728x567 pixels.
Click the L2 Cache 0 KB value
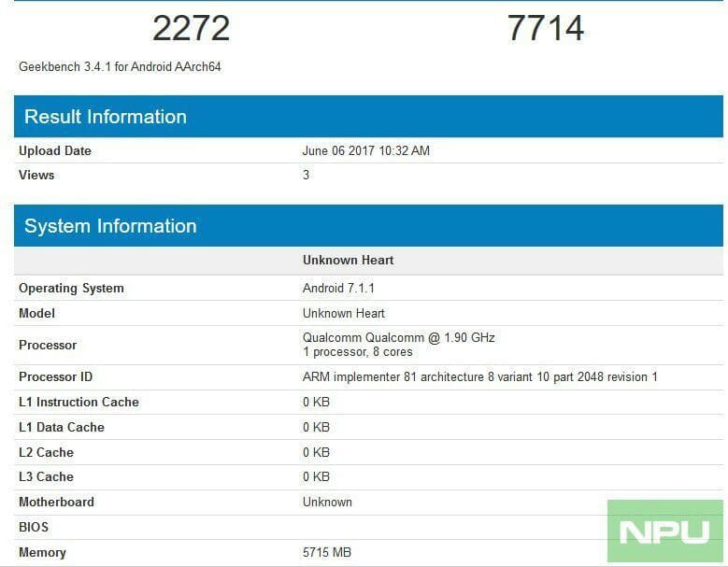click(x=316, y=452)
